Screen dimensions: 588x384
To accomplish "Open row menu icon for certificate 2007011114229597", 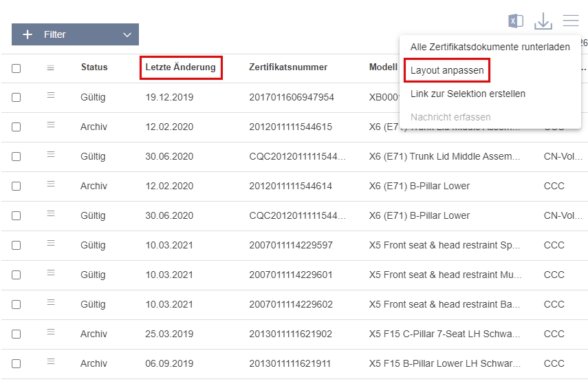I will 51,243.
